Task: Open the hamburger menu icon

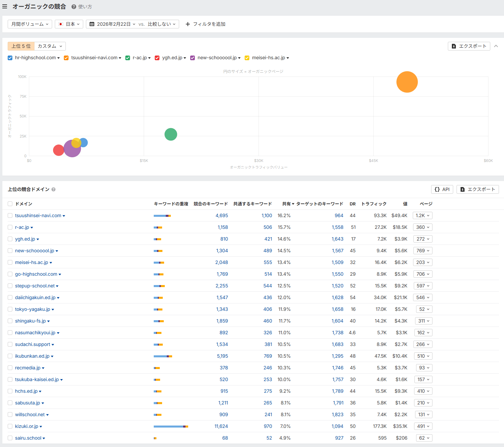Action: [5, 6]
